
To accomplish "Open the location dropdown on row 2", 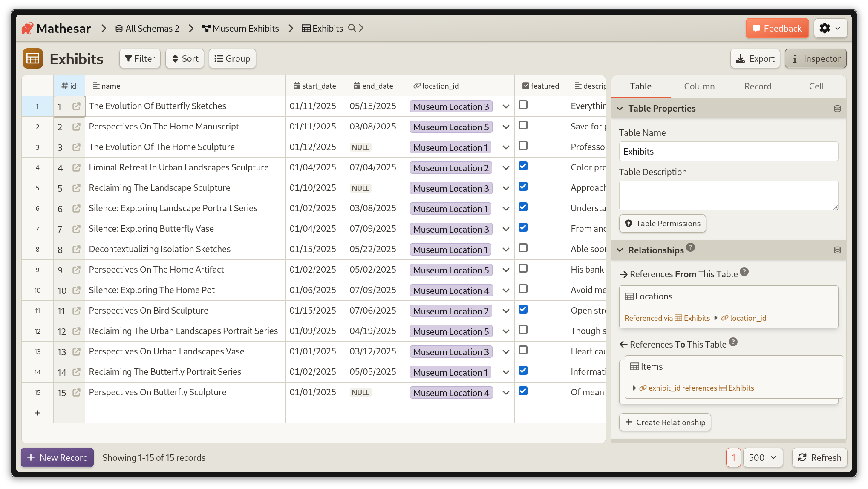I will tap(505, 127).
